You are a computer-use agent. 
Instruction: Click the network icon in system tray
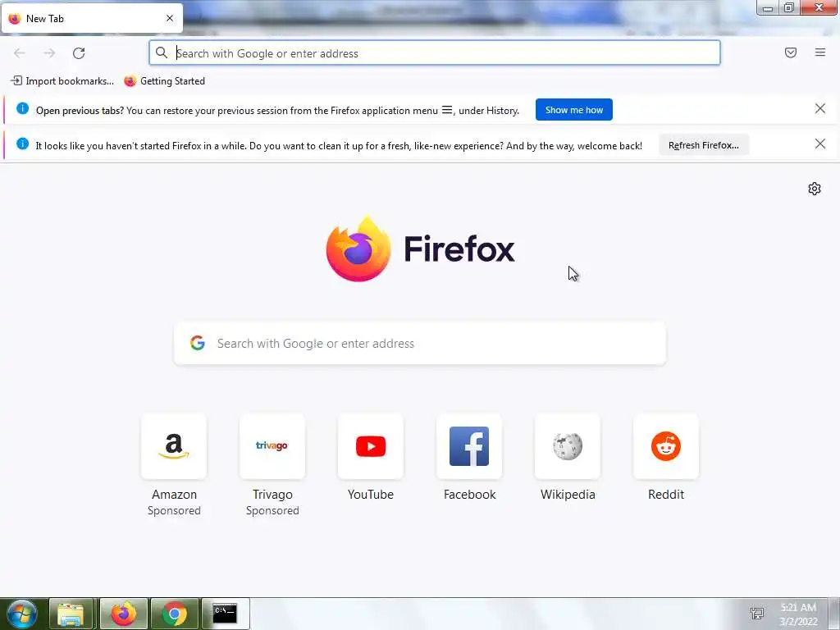point(757,614)
